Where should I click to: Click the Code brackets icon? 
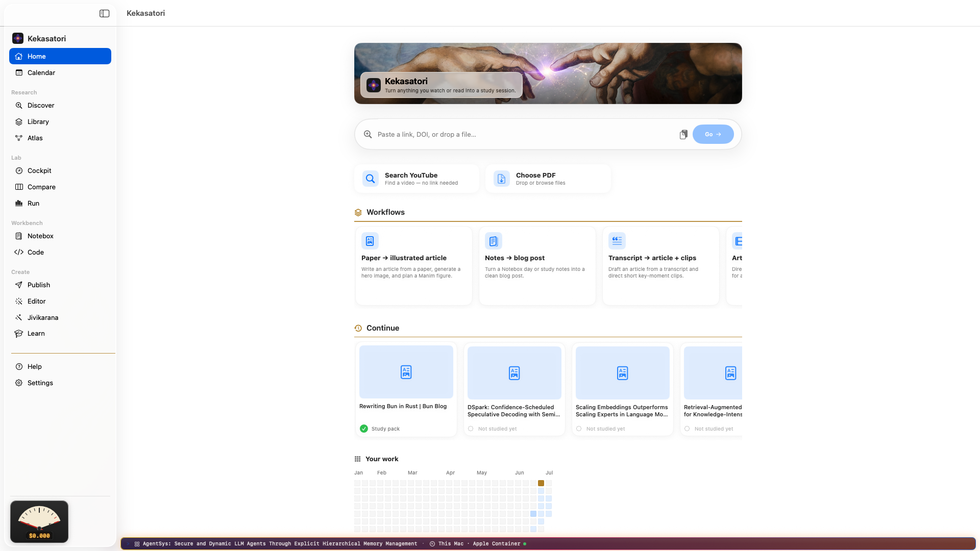(19, 252)
